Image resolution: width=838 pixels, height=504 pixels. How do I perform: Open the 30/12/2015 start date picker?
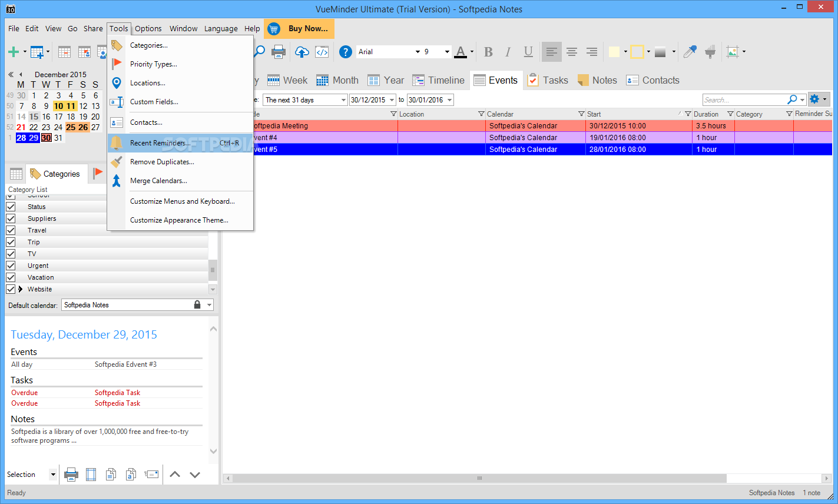tap(392, 100)
